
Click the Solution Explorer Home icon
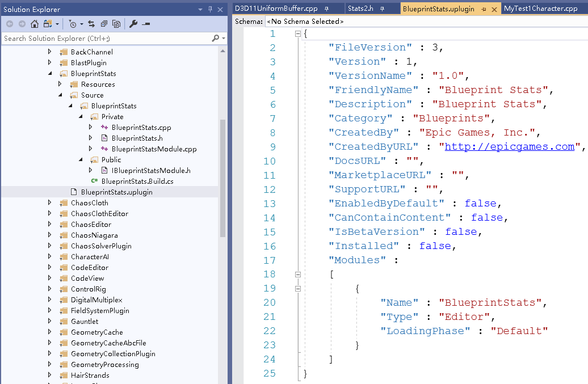35,24
